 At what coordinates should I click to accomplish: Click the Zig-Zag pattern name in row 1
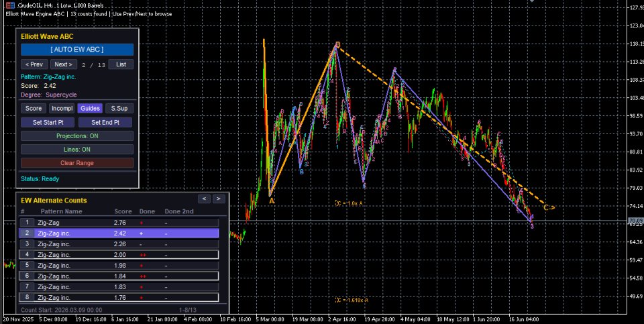(48, 223)
